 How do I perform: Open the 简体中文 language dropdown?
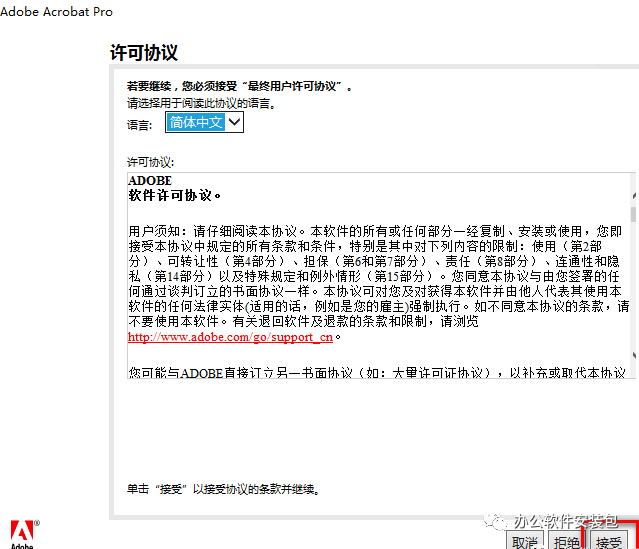[204, 122]
